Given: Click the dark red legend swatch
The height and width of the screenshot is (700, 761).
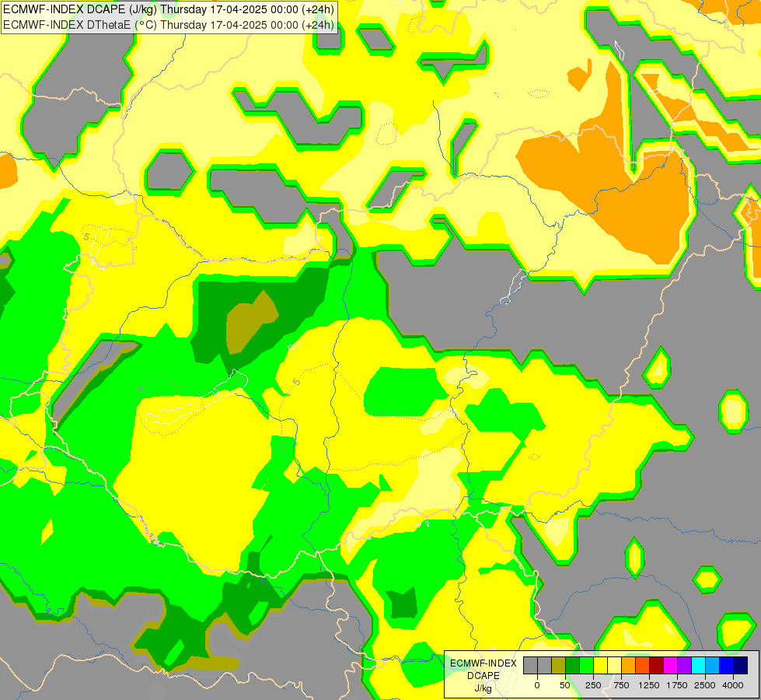Looking at the screenshot, I should click(x=657, y=666).
